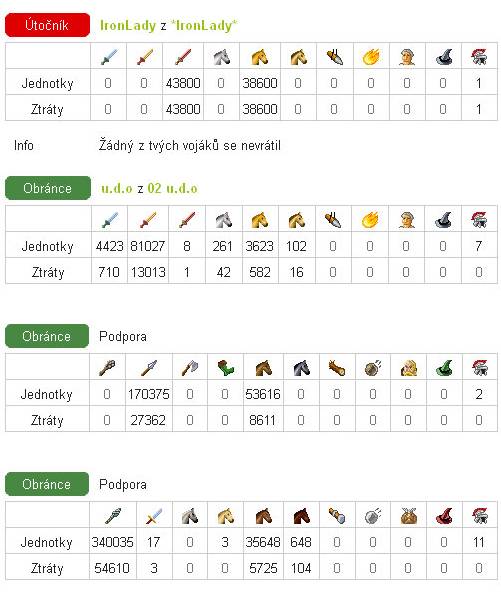This screenshot has width=501, height=597.
Task: Click the first green Obránce label
Action: [48, 188]
